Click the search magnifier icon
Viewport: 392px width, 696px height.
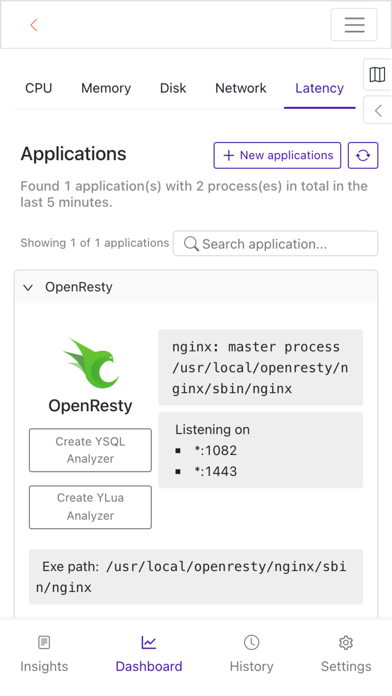pyautogui.click(x=191, y=244)
